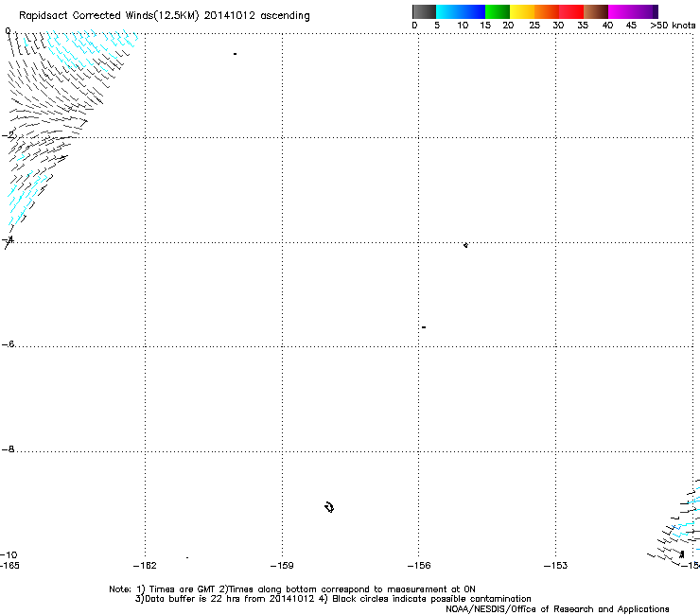Click the longitude label '-156'

419,566
